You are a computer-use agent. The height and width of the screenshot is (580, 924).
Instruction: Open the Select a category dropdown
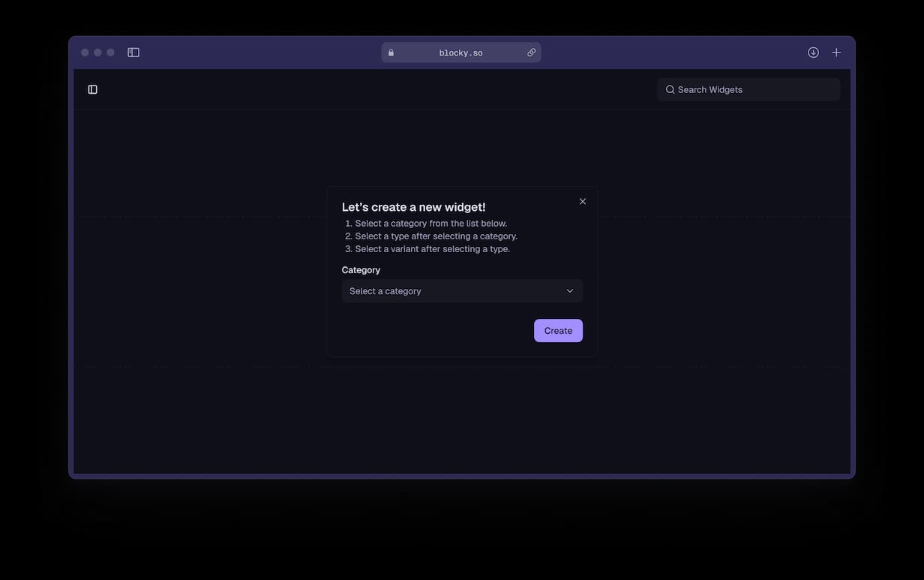[462, 291]
